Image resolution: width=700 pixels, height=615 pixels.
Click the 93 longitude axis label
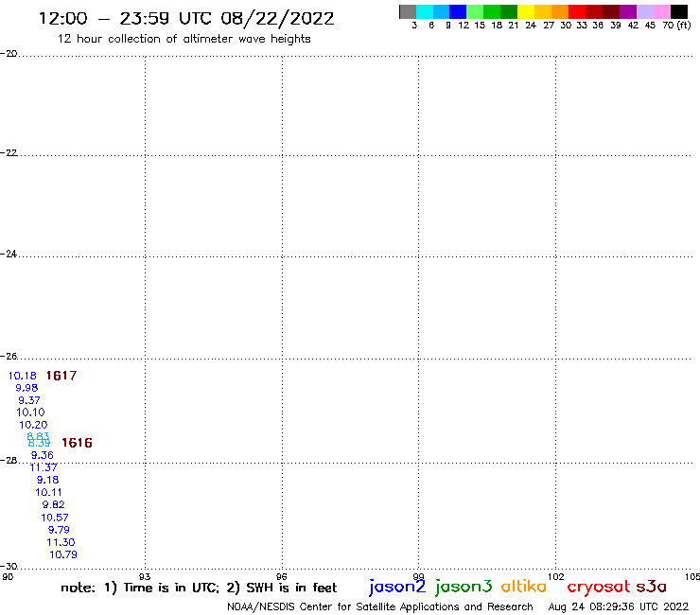point(145,576)
